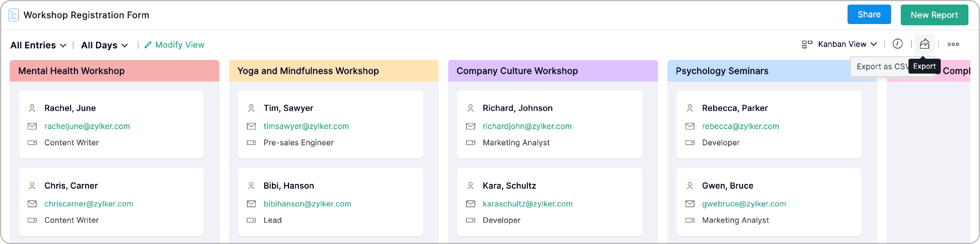Image resolution: width=980 pixels, height=244 pixels.
Task: Click the envelope icon beside bibihanson@zylker.com
Action: coord(251,204)
